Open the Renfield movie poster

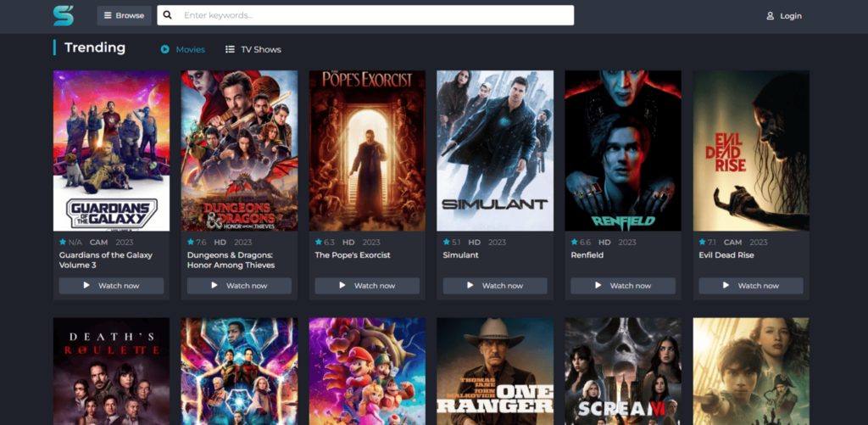623,151
